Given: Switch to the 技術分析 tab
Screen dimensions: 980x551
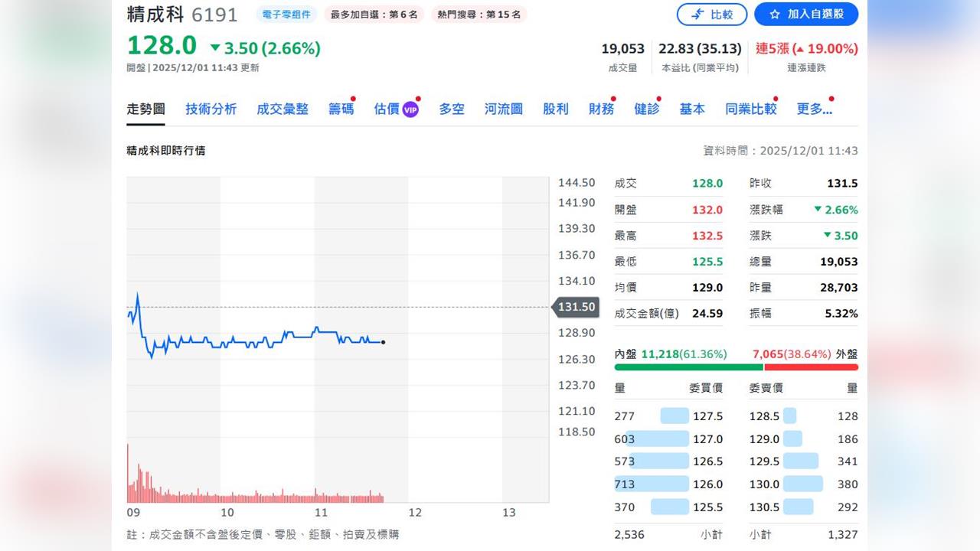Looking at the screenshot, I should [211, 109].
